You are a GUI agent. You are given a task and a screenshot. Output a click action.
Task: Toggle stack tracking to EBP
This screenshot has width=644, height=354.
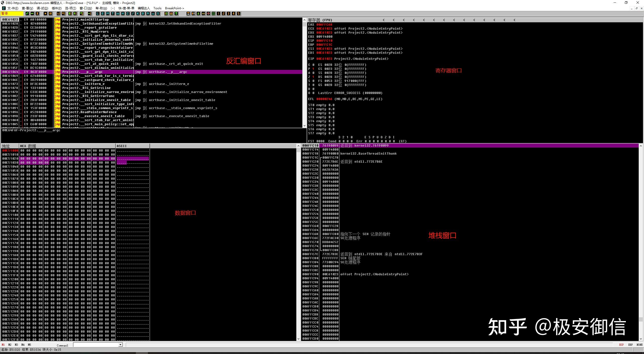pos(630,345)
